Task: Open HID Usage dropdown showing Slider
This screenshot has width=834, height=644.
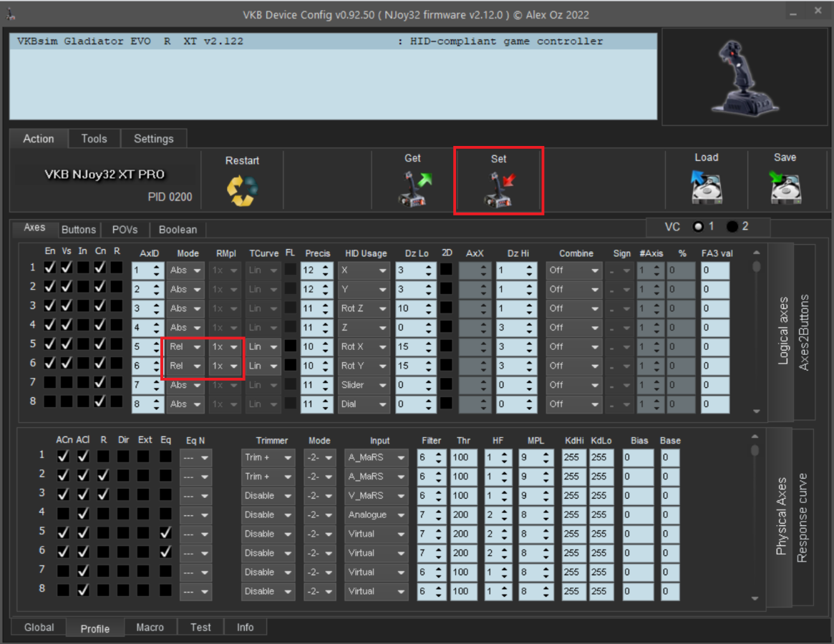Action: tap(364, 385)
